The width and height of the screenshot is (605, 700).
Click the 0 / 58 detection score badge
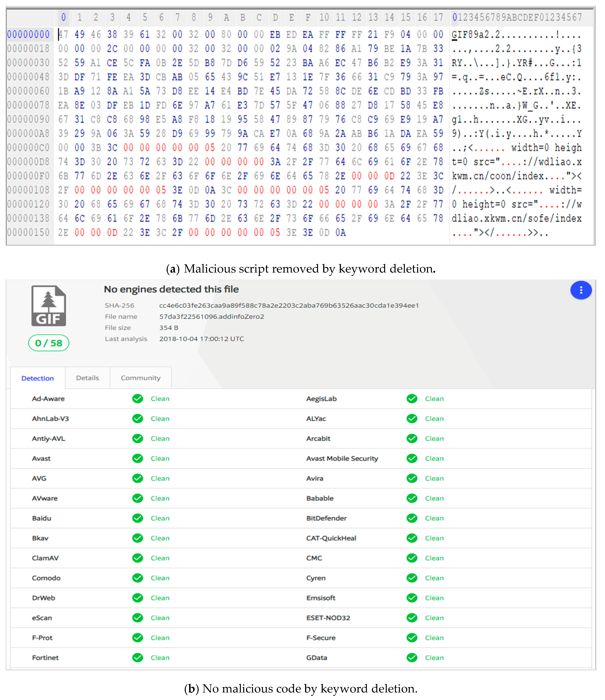tap(49, 343)
